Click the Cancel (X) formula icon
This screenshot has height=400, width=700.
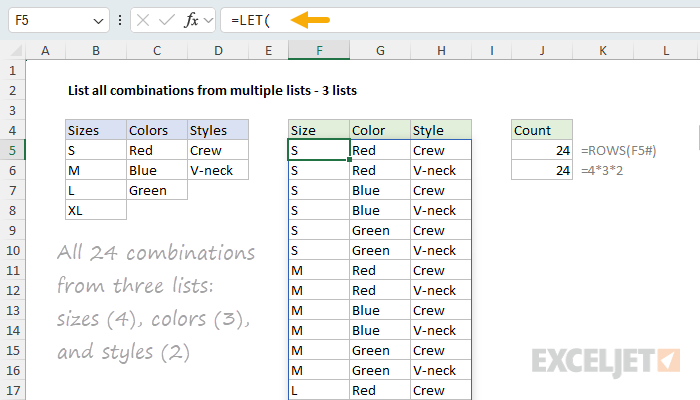click(x=143, y=20)
